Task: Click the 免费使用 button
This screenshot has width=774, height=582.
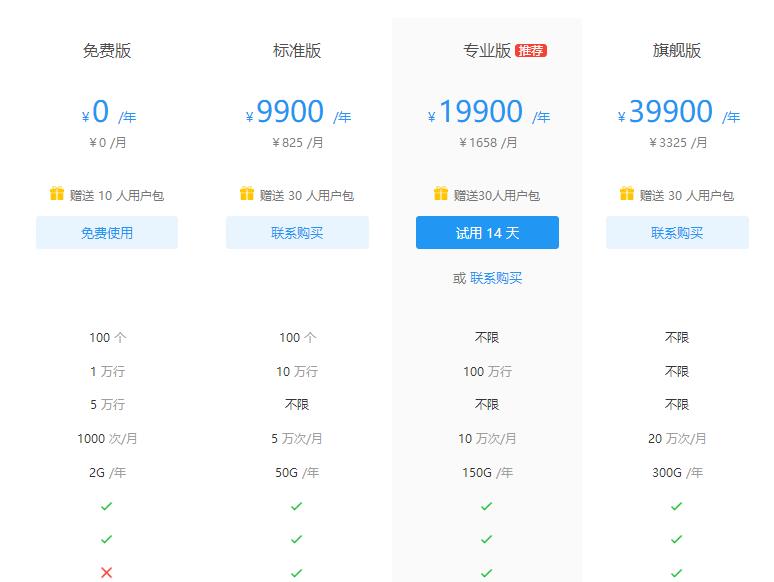Action: point(107,233)
